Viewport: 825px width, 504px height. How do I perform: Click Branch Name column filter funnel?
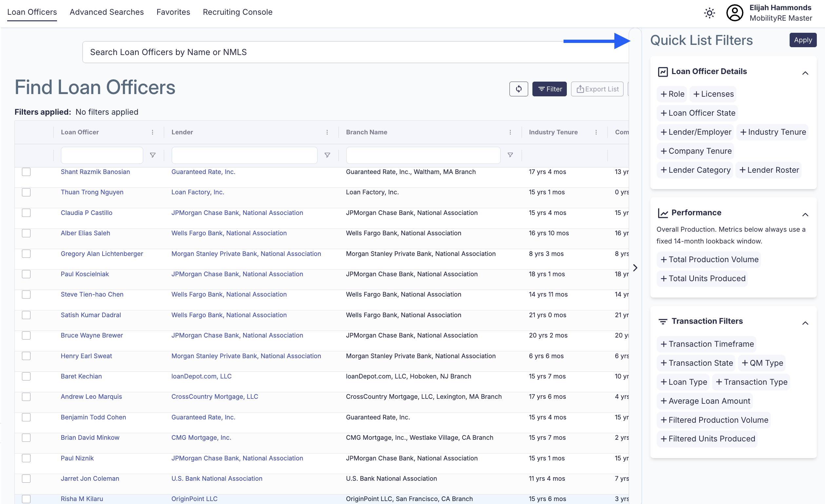pos(510,155)
